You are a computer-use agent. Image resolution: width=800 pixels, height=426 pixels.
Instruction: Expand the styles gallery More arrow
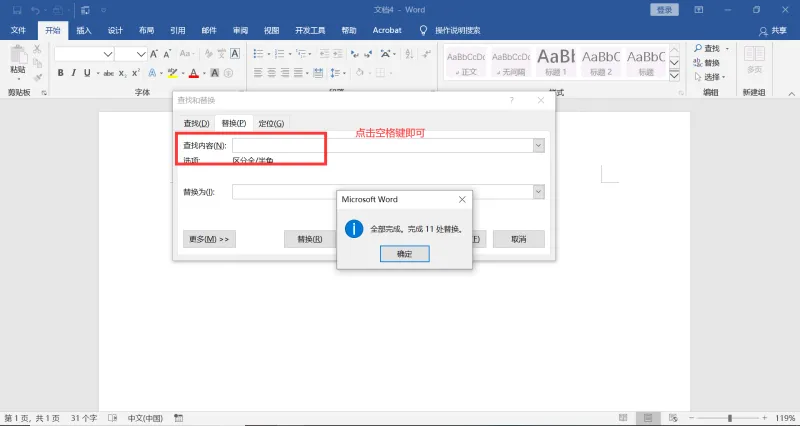click(x=674, y=76)
